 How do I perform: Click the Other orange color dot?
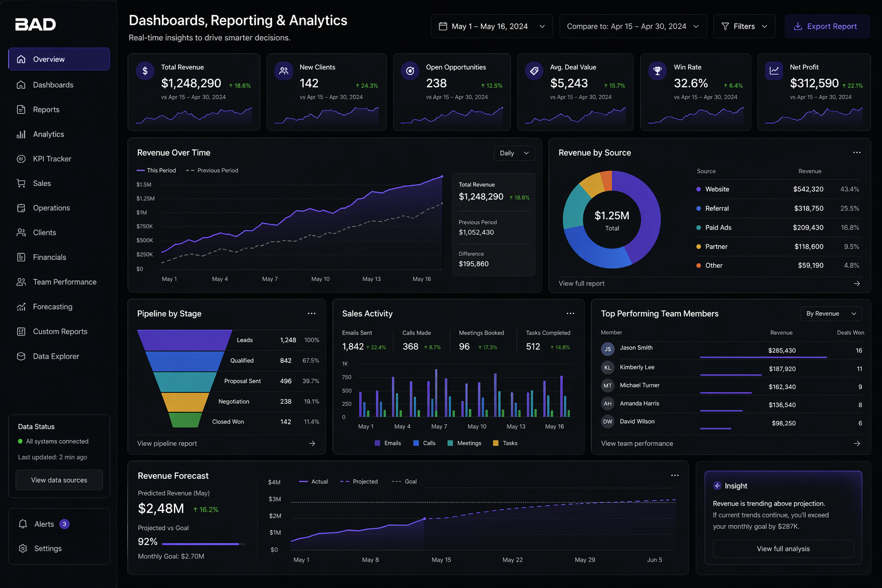click(x=698, y=265)
